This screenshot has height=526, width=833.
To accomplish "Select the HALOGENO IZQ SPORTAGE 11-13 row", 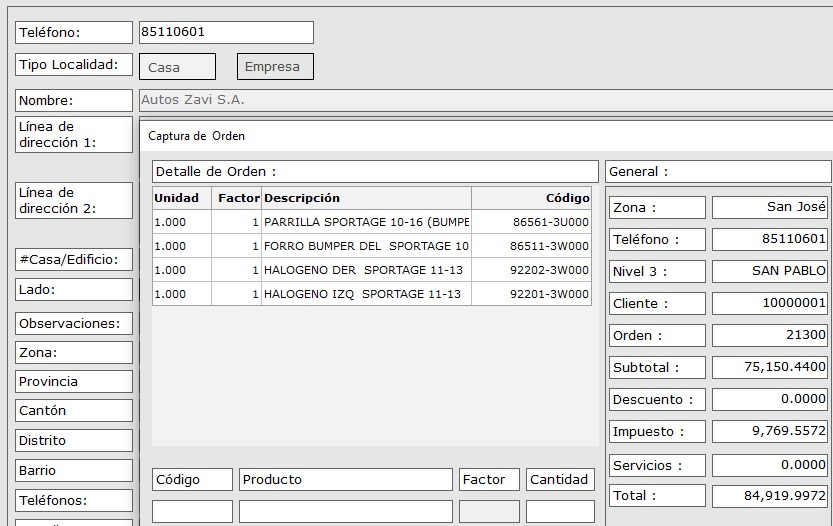I will point(365,294).
